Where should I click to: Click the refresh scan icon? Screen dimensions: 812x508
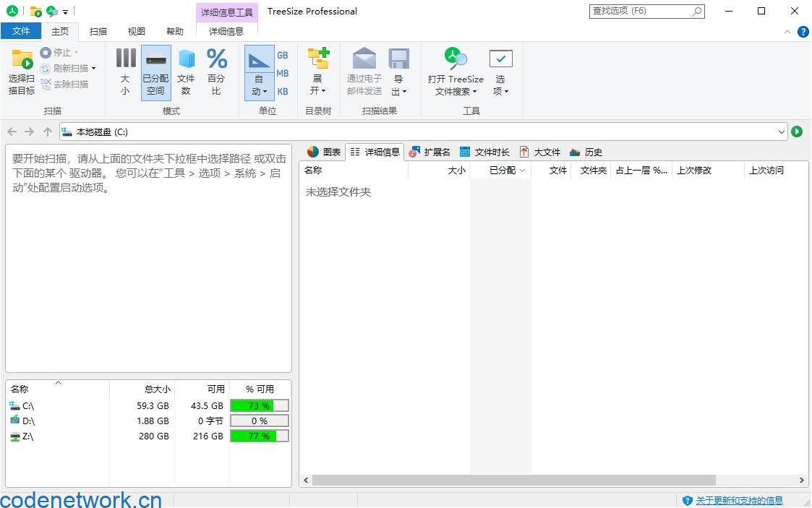pos(45,69)
